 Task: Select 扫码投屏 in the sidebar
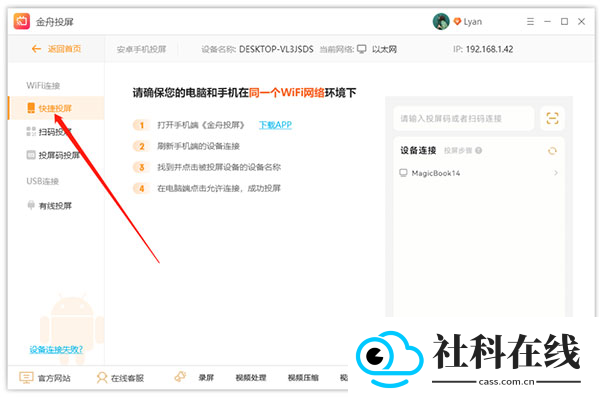(56, 132)
